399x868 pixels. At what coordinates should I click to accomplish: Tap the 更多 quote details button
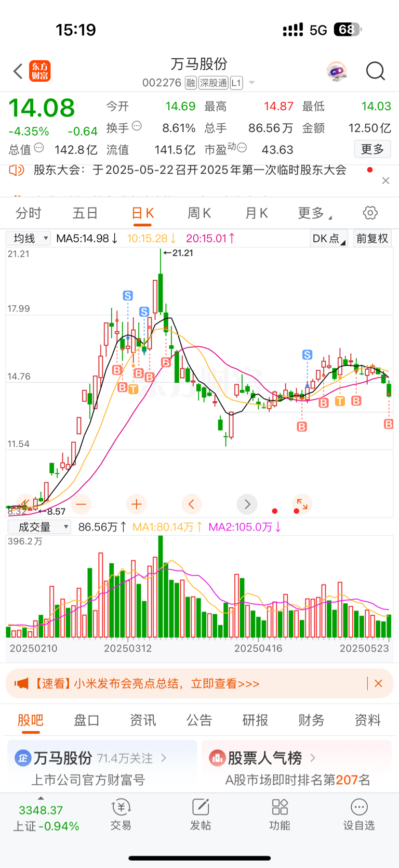(x=373, y=149)
